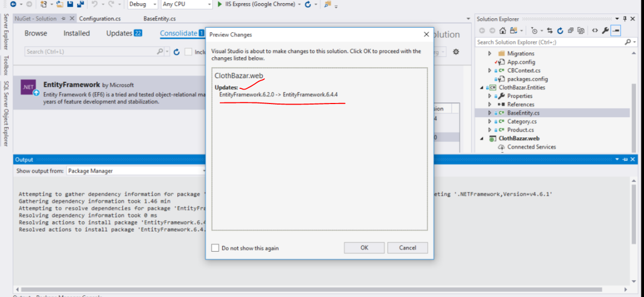Open the Debug configuration dropdown
This screenshot has height=297, width=644.
click(155, 4)
